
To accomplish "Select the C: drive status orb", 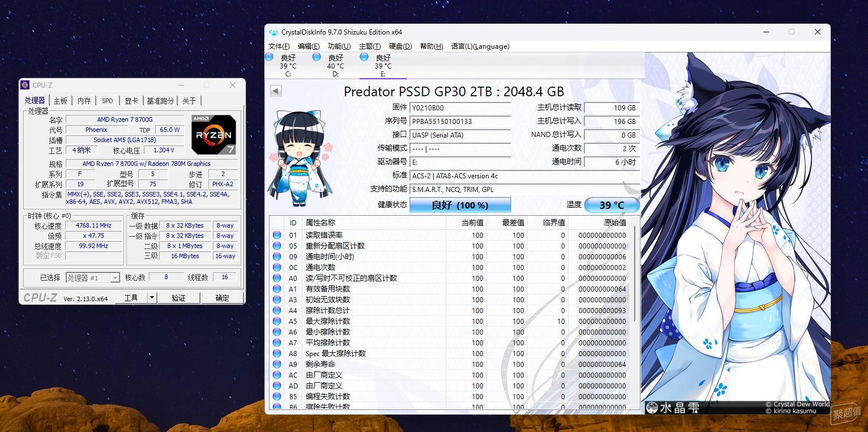I will coord(270,57).
